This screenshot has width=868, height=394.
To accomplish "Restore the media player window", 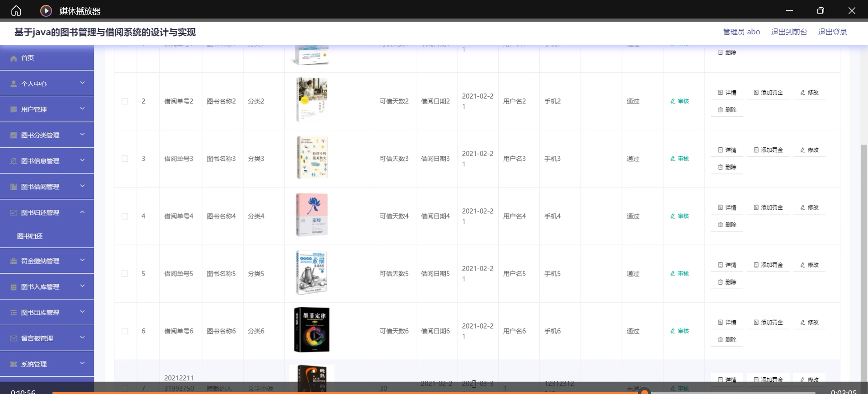I will (x=821, y=10).
